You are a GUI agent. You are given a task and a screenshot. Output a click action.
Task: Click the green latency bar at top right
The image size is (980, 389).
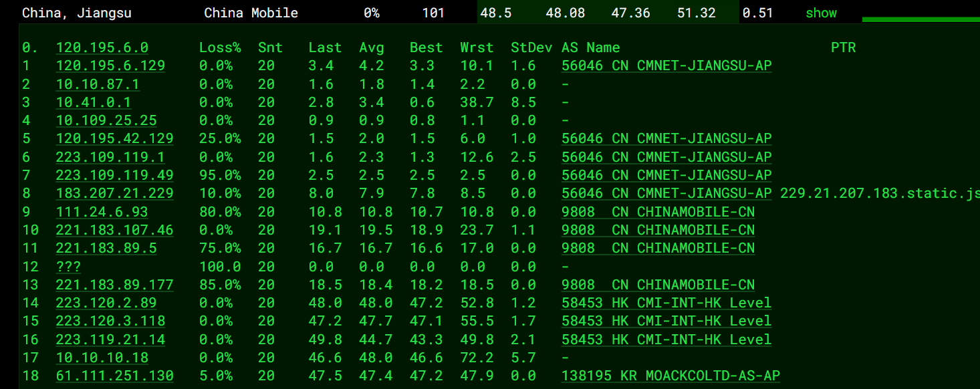[x=921, y=19]
